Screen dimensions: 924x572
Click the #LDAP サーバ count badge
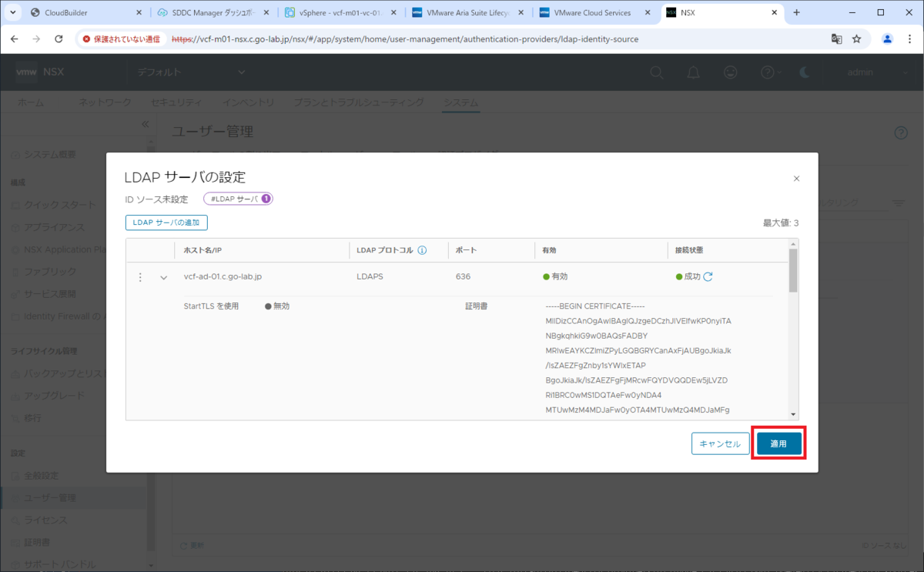pyautogui.click(x=239, y=199)
